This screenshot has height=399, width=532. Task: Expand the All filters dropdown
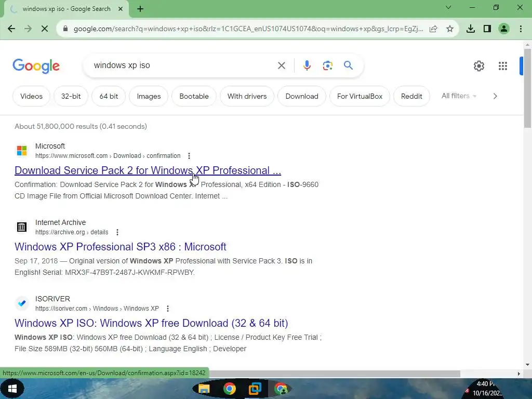459,96
